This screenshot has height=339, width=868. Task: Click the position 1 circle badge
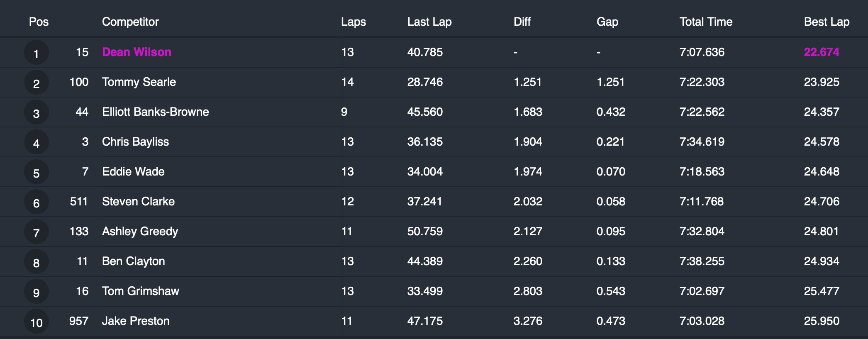point(37,53)
